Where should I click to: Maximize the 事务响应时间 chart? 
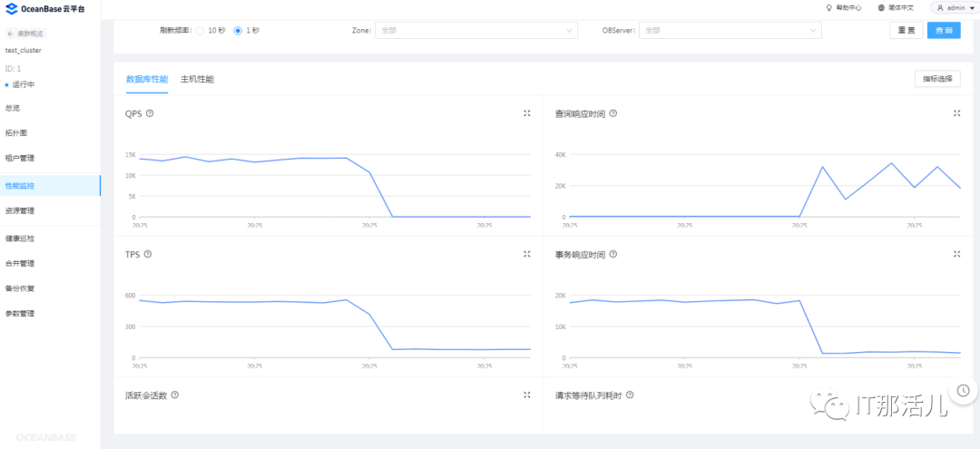point(956,254)
